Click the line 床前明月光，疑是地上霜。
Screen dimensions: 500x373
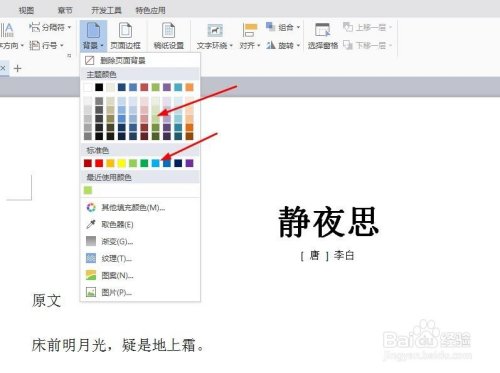(118, 345)
